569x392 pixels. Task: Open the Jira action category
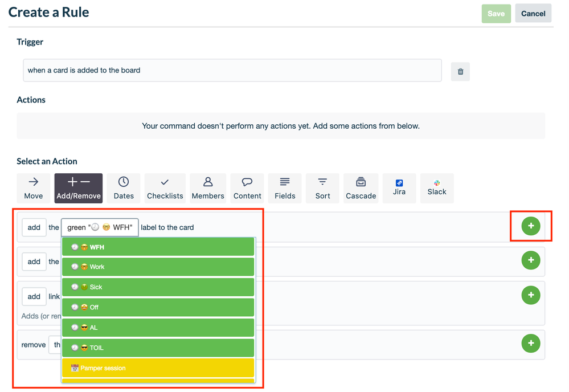click(x=399, y=188)
